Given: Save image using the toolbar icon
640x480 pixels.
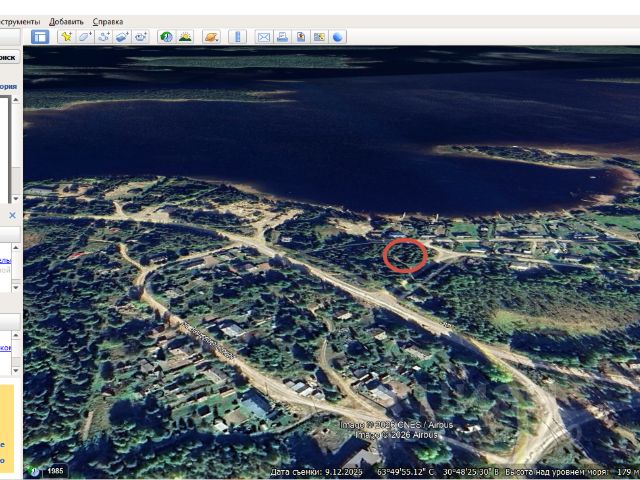Looking at the screenshot, I should point(301,37).
